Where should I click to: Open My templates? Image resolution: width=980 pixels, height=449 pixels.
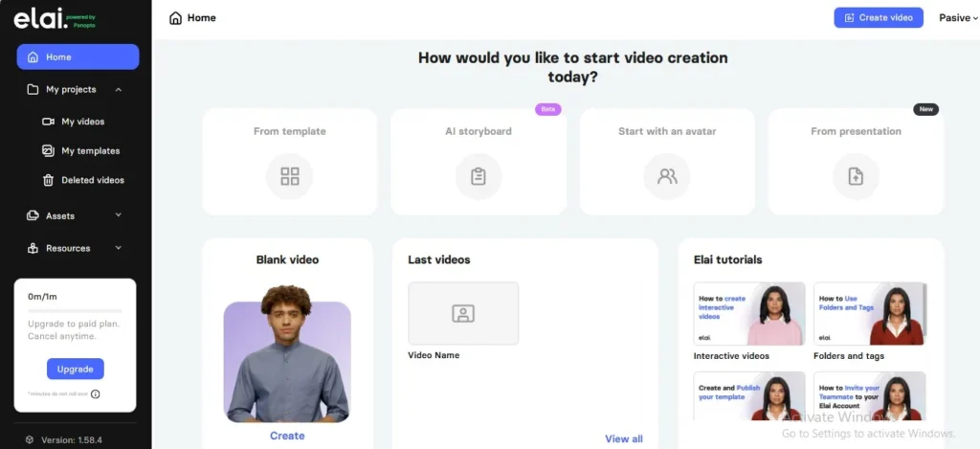point(90,150)
